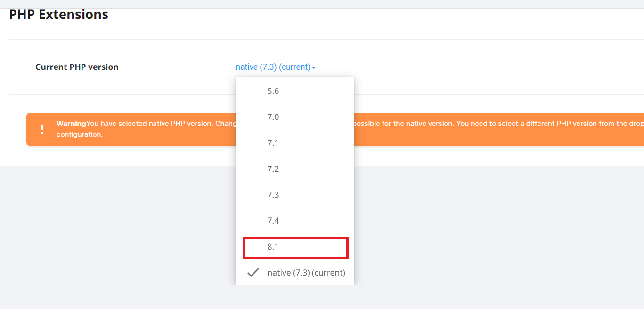Image resolution: width=644 pixels, height=309 pixels.
Task: Select the checked native (7.3) (current) entry
Action: coord(295,273)
